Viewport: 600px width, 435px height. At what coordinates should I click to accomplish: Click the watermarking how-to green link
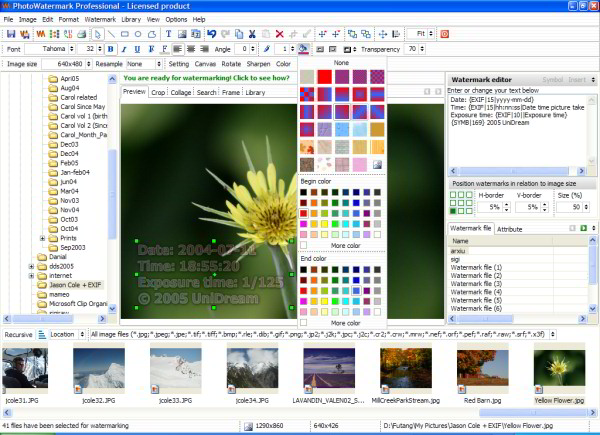point(206,78)
